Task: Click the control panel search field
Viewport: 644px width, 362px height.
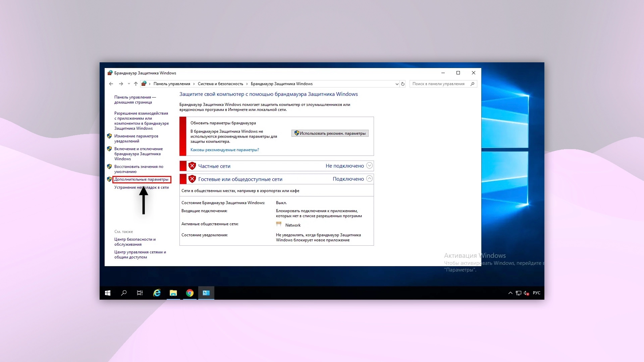Action: [x=438, y=84]
